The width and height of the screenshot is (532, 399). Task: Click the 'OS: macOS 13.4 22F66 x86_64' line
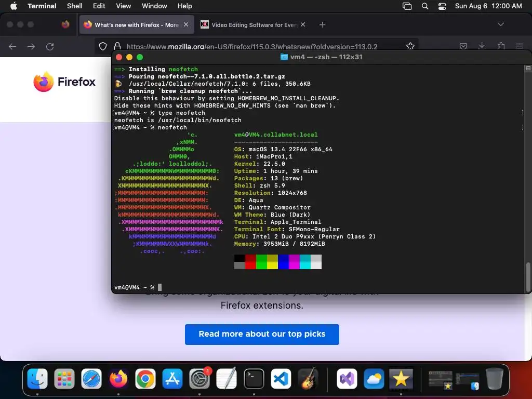pyautogui.click(x=283, y=149)
